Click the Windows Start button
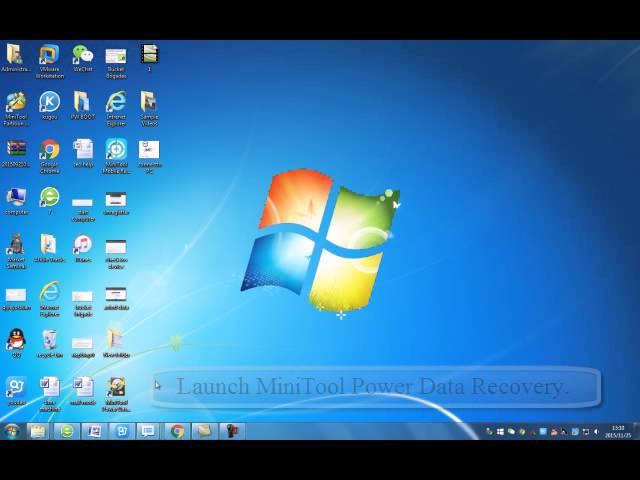The width and height of the screenshot is (640, 480). click(x=12, y=431)
